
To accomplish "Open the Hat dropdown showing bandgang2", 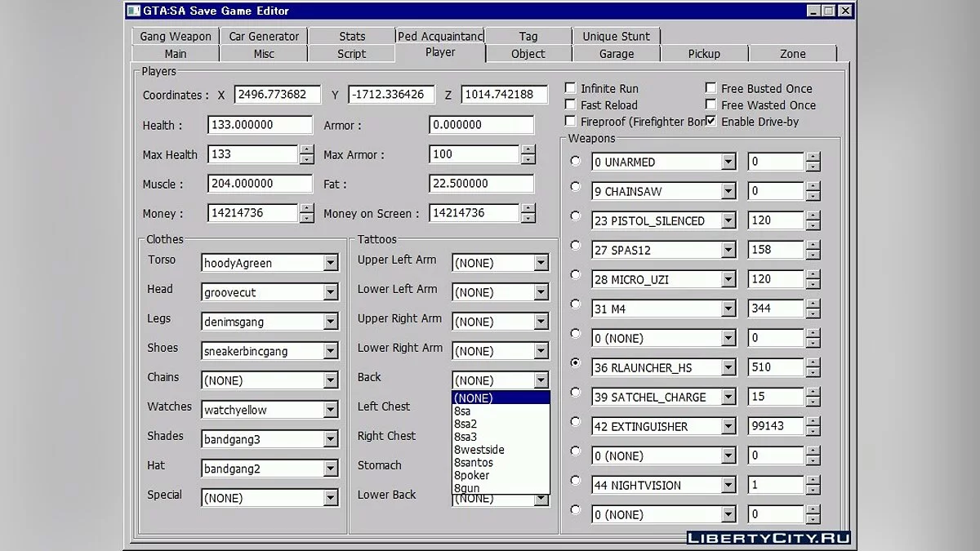I will tap(332, 469).
